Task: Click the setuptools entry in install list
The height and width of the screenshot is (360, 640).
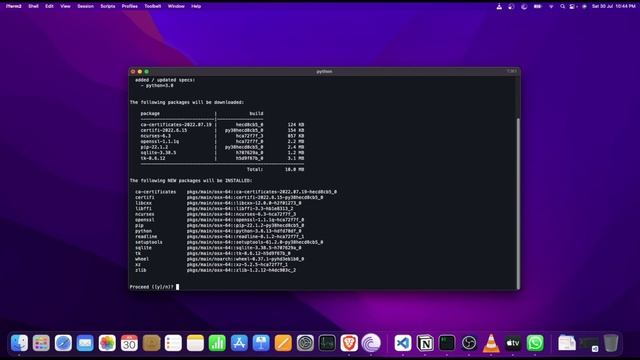Action: (x=229, y=242)
